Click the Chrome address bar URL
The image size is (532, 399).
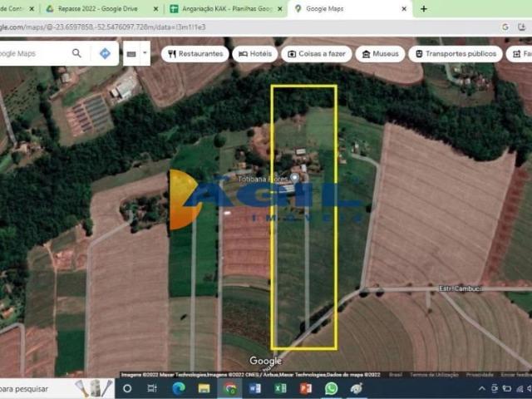[x=103, y=27]
